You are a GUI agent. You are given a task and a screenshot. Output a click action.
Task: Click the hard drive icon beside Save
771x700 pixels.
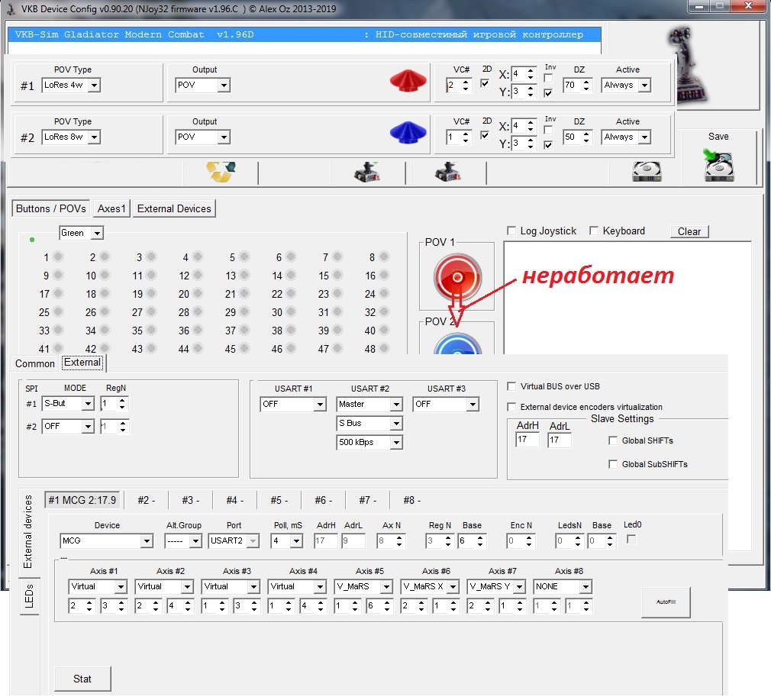click(x=647, y=172)
